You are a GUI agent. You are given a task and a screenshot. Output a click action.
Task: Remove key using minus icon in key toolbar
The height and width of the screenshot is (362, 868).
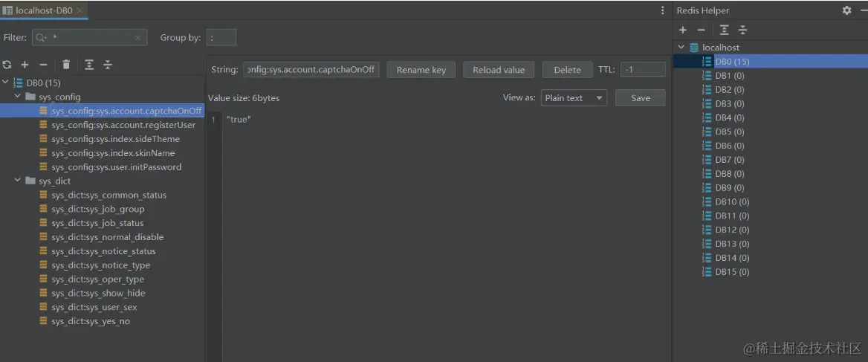click(x=43, y=65)
